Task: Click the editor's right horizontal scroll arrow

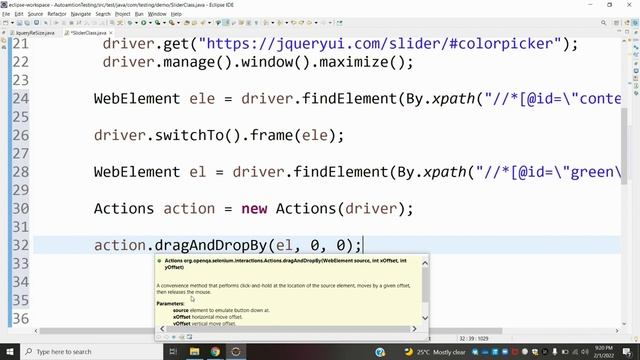Action: tap(617, 331)
